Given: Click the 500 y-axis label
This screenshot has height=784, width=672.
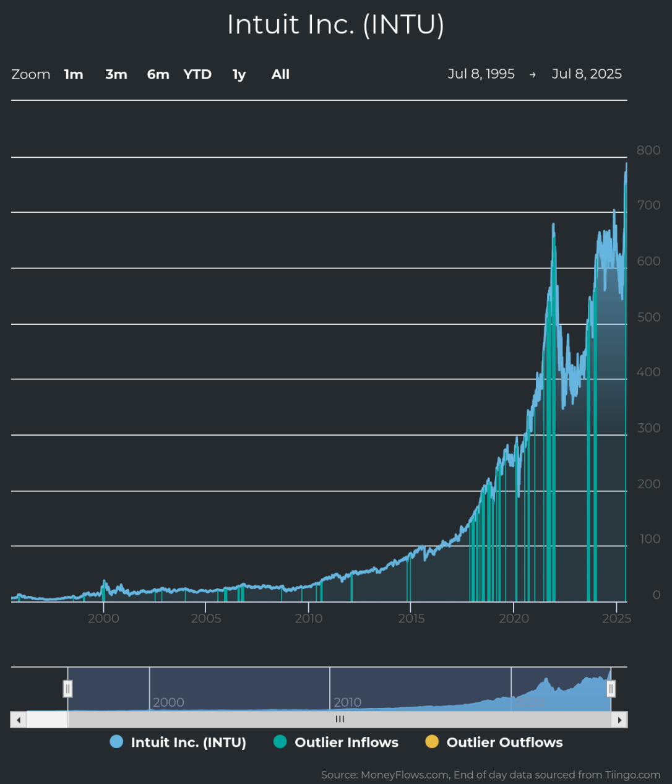Looking at the screenshot, I should pyautogui.click(x=648, y=317).
